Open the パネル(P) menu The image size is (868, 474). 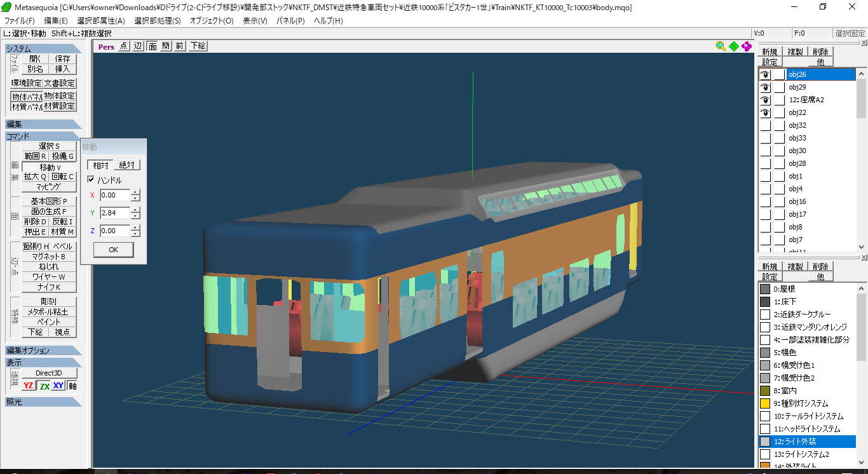[x=290, y=21]
